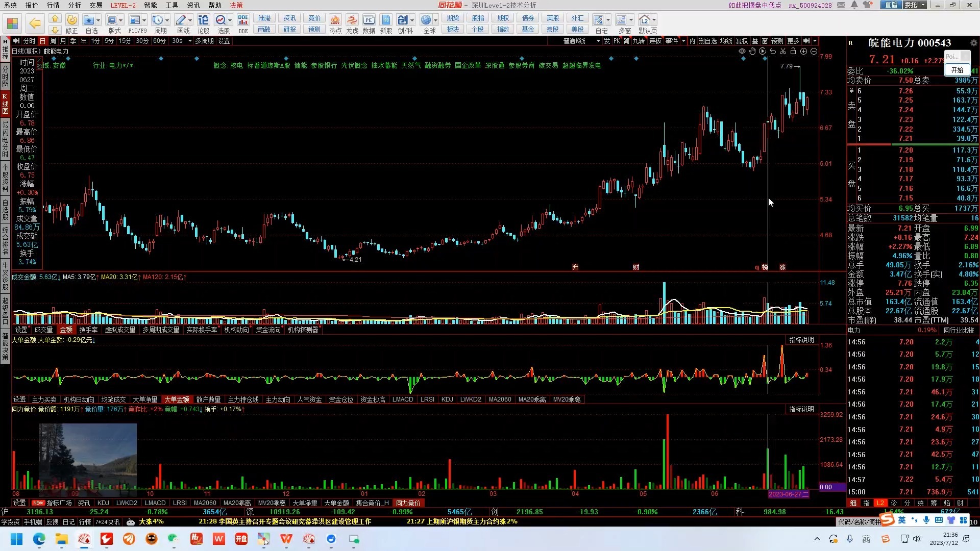The width and height of the screenshot is (980, 551).
Task: Toggle the eye visibility icon above chart
Action: click(742, 51)
